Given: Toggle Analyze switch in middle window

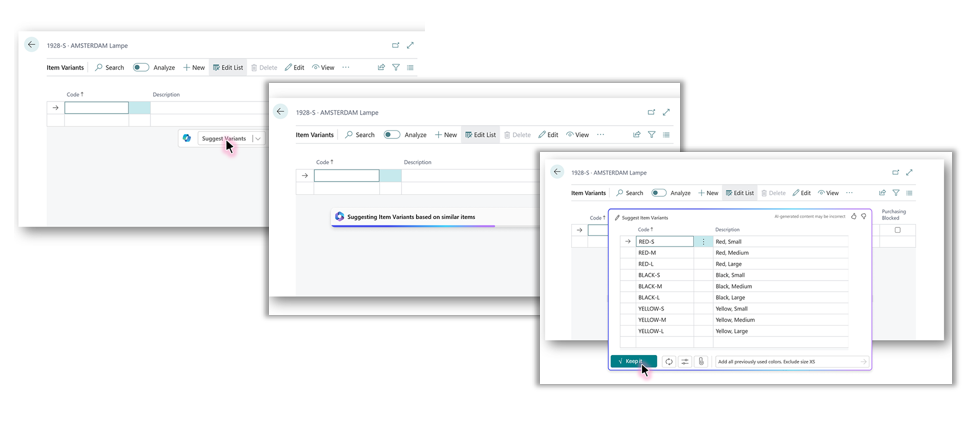Looking at the screenshot, I should coord(392,135).
